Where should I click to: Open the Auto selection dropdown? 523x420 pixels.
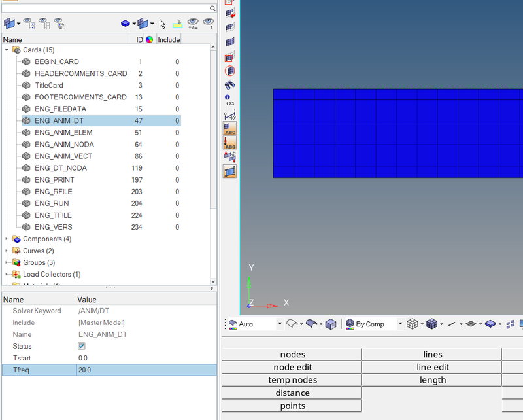(x=281, y=324)
